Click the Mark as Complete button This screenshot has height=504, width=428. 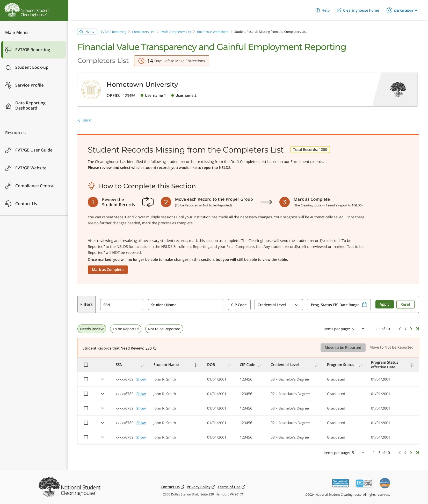tap(108, 270)
